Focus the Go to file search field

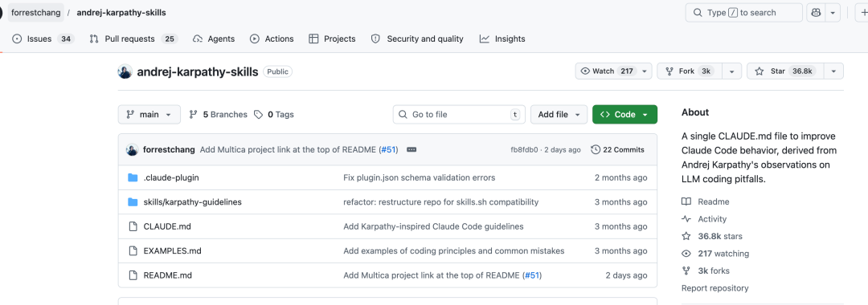(459, 114)
